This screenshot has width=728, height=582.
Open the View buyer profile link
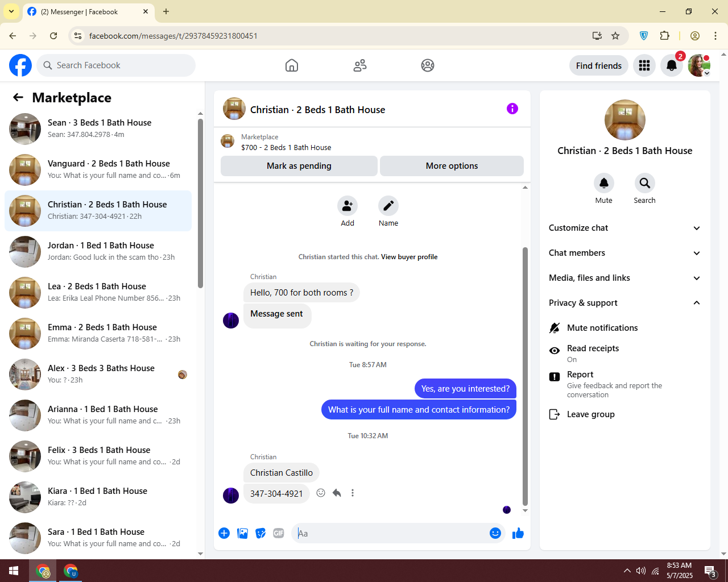pos(409,257)
